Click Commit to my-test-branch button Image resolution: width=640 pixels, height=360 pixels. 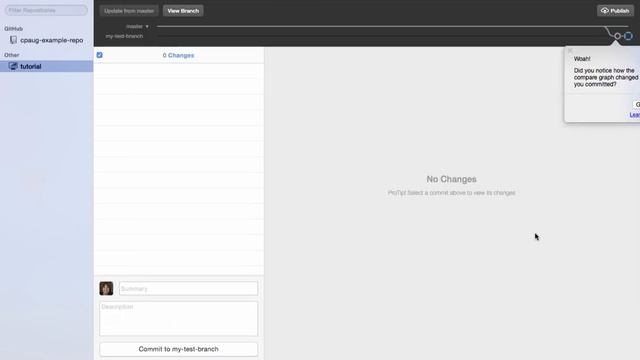coord(179,349)
